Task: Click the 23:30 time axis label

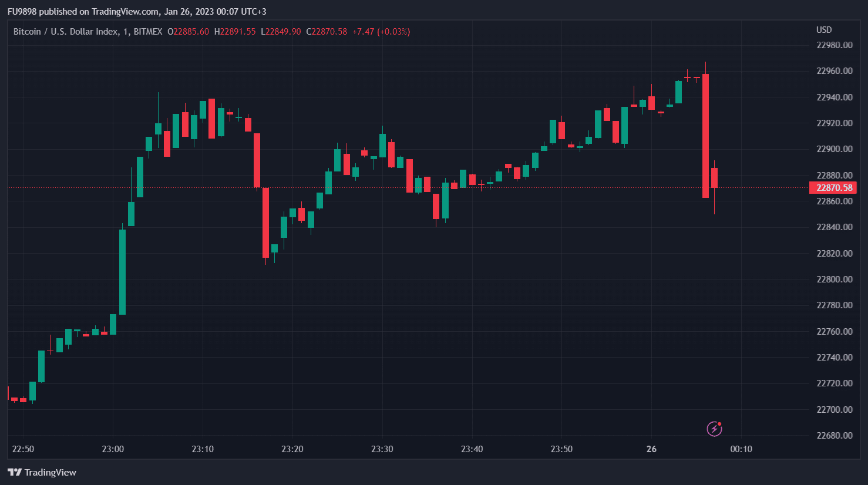Action: (x=382, y=449)
